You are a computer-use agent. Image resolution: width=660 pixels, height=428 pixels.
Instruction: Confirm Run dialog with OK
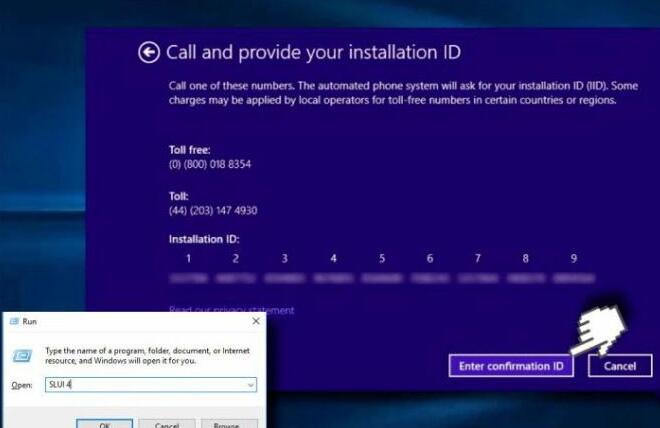pyautogui.click(x=104, y=423)
